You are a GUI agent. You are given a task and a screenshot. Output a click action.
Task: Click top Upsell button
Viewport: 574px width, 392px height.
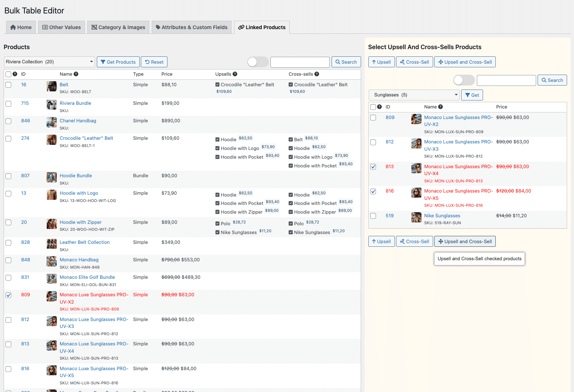pyautogui.click(x=381, y=62)
